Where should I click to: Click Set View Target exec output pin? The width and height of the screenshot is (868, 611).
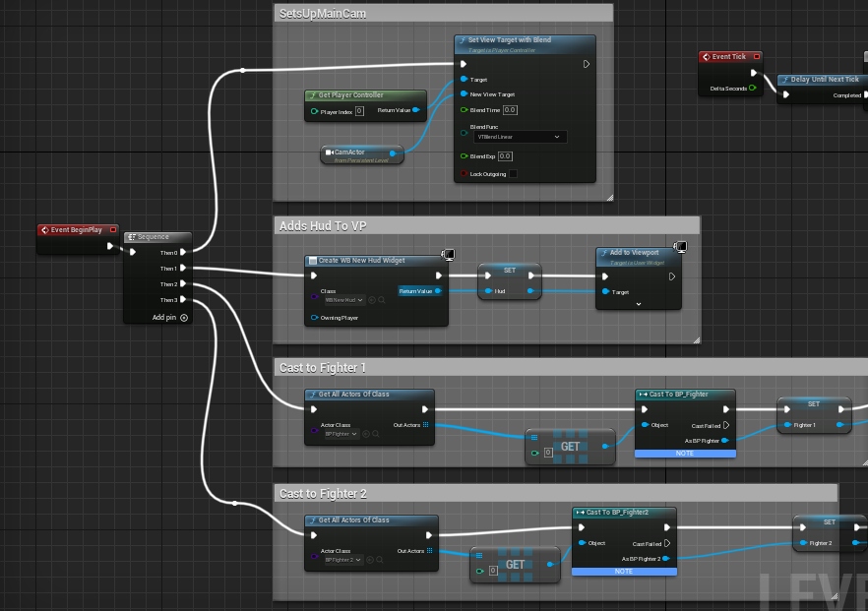tap(587, 64)
